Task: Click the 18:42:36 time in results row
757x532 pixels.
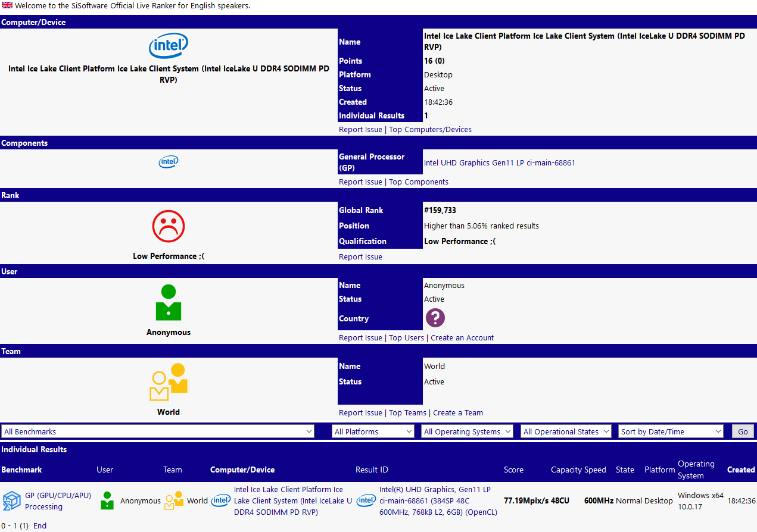Action: tap(742, 501)
